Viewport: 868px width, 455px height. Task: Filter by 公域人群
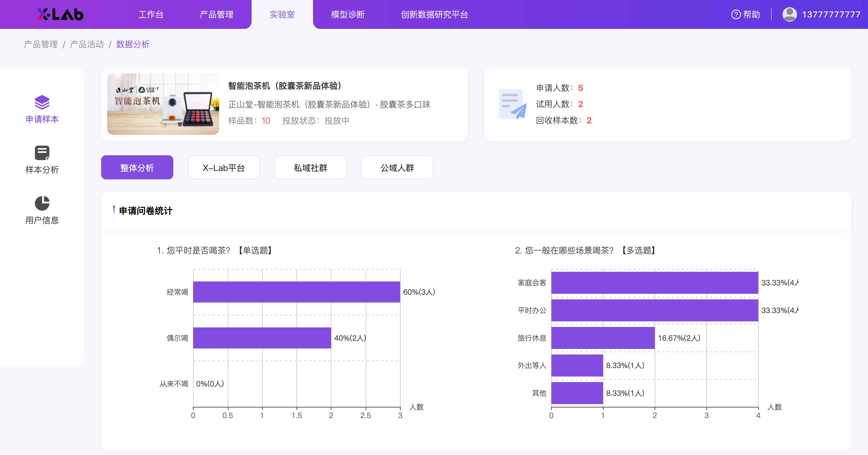point(397,167)
